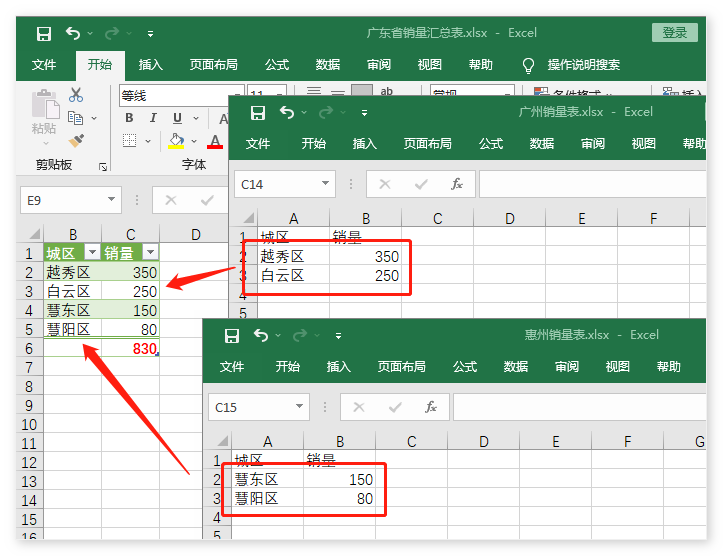Screen dimensions: 723x556
Task: Open 页面布局 tab in 广东省销量汇总表 window
Action: 213,65
